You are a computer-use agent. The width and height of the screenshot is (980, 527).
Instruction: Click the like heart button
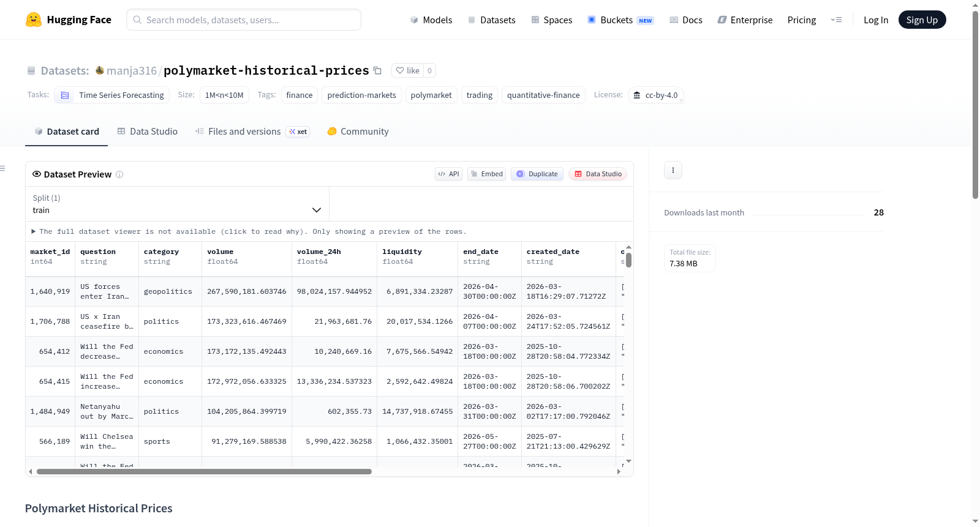(x=408, y=70)
